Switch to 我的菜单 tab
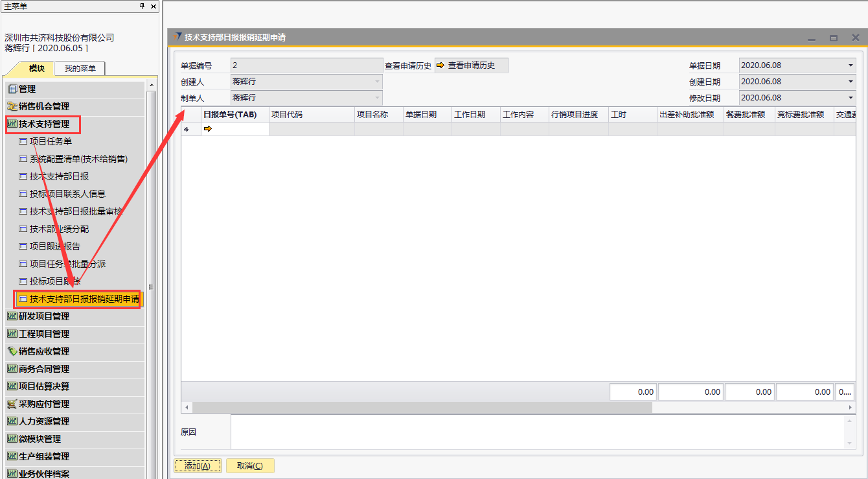Screen dimensions: 868x479 pyautogui.click(x=80, y=68)
